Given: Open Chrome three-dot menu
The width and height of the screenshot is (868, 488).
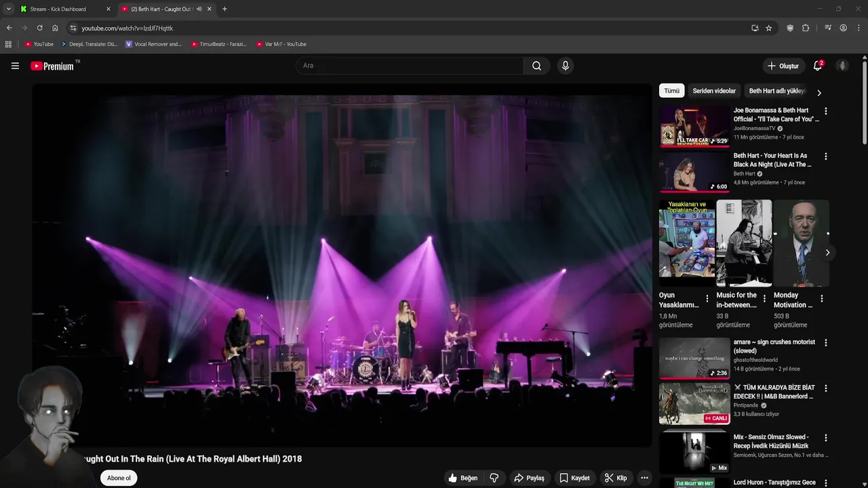Looking at the screenshot, I should tap(859, 28).
